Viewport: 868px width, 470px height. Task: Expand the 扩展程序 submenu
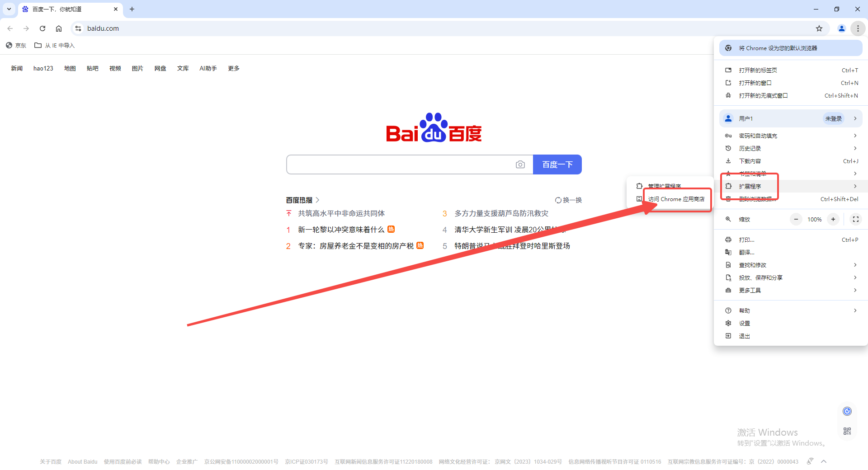pos(791,186)
